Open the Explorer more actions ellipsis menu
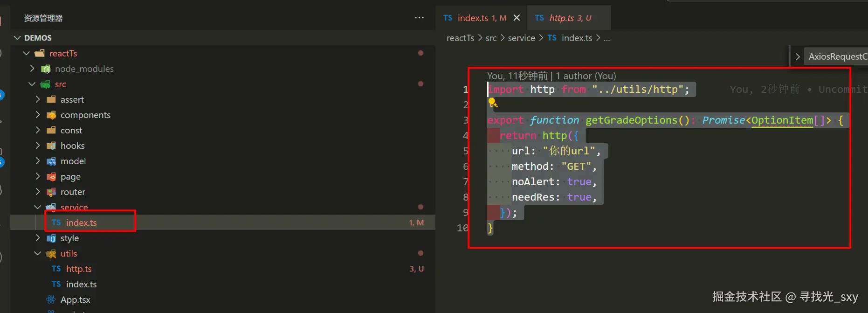This screenshot has height=313, width=868. (x=419, y=18)
